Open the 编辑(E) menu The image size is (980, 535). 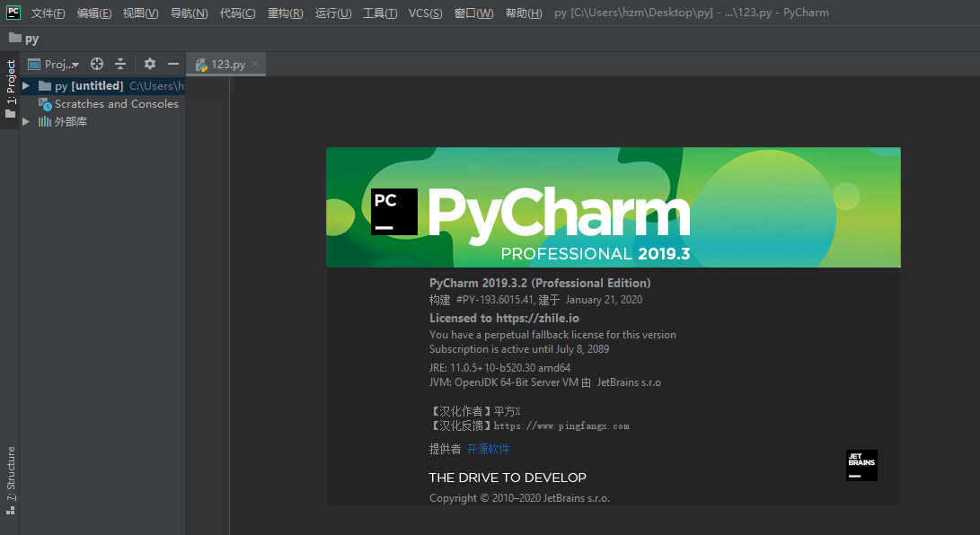[94, 13]
